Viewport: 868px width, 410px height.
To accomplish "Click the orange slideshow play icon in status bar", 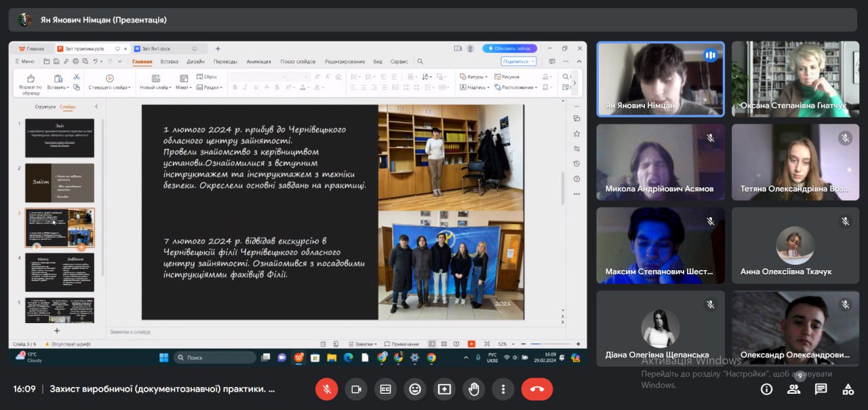I will [x=471, y=344].
